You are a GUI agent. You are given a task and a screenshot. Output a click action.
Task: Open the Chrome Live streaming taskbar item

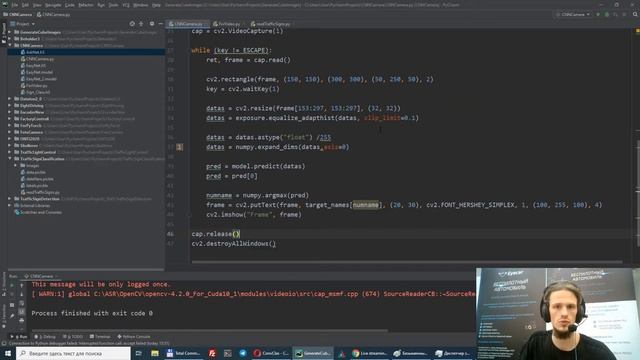click(369, 353)
